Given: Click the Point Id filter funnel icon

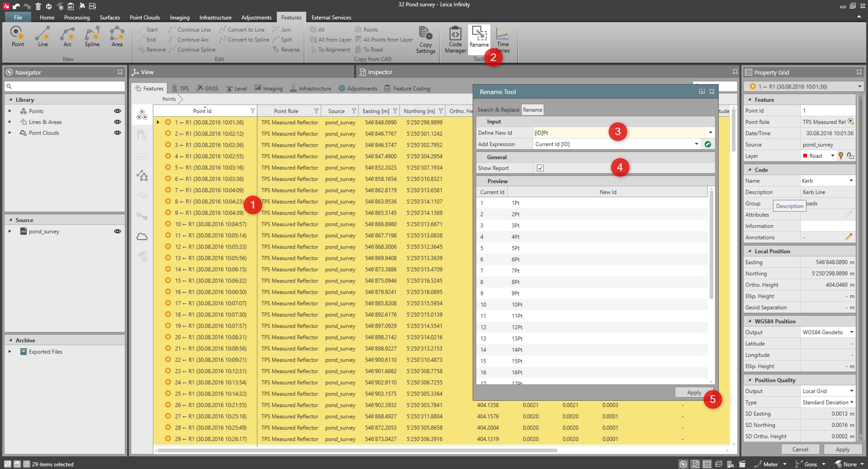Looking at the screenshot, I should click(252, 111).
